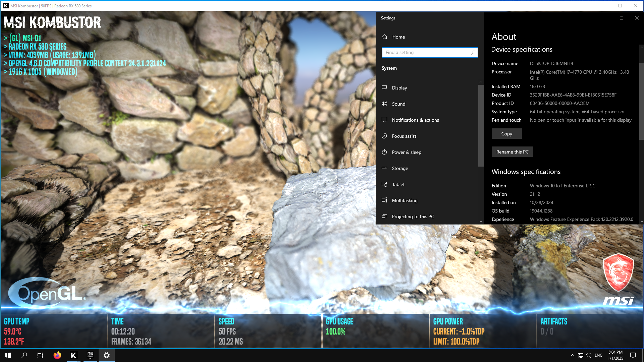Show hidden tray icons chevron
This screenshot has width=644, height=362.
(x=572, y=355)
